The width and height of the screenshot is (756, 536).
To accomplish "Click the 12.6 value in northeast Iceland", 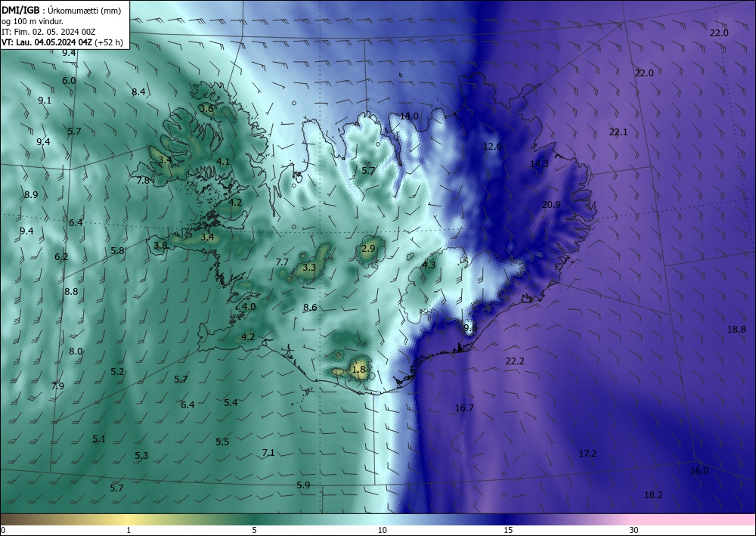I will pyautogui.click(x=492, y=146).
